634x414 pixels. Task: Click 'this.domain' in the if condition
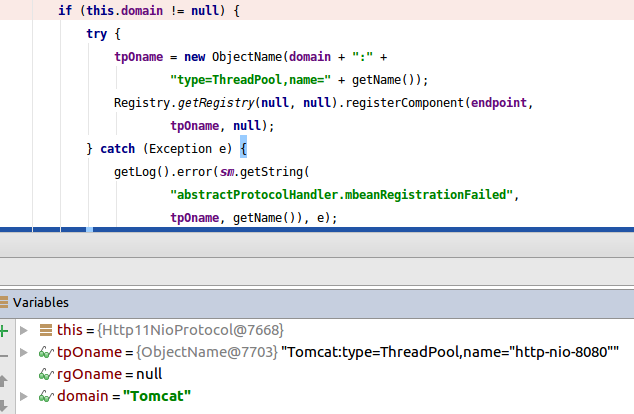[x=125, y=10]
